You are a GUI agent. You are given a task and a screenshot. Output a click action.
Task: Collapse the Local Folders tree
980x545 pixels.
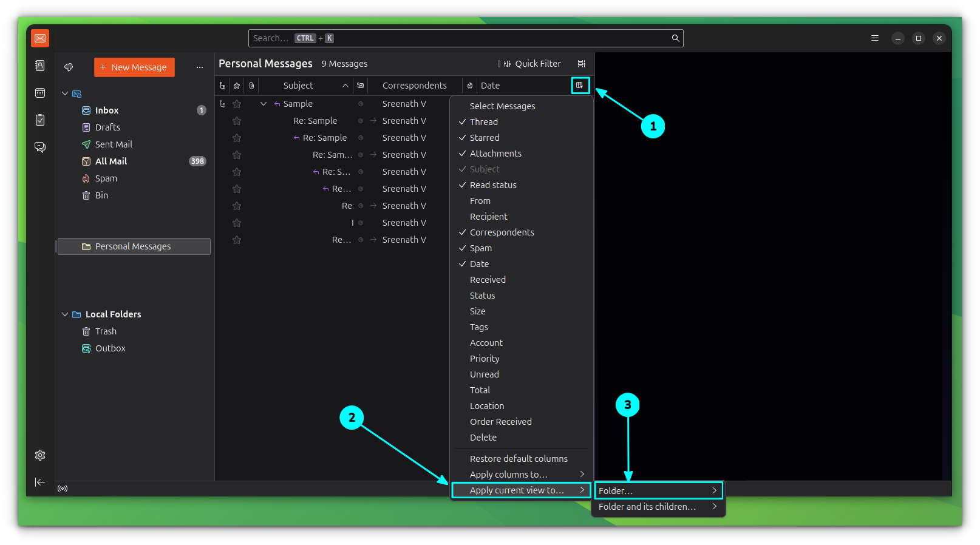click(65, 314)
